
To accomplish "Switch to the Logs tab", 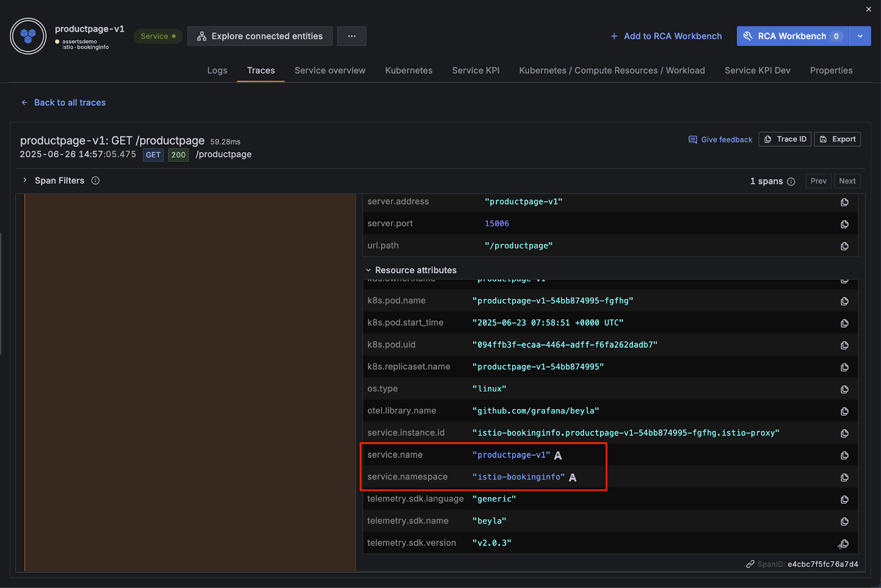I will pos(217,70).
